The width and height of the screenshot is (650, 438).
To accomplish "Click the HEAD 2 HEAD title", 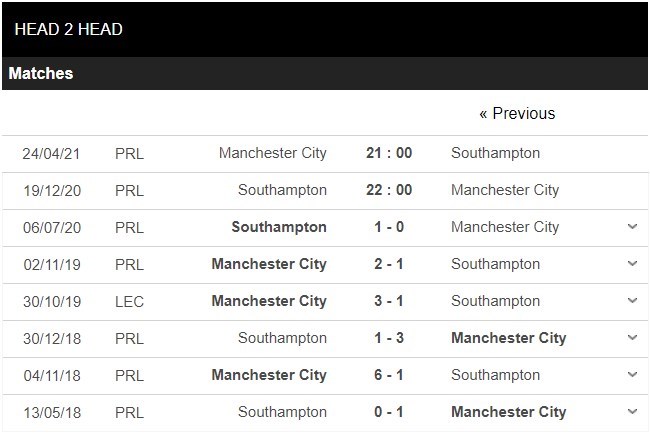I will (69, 29).
